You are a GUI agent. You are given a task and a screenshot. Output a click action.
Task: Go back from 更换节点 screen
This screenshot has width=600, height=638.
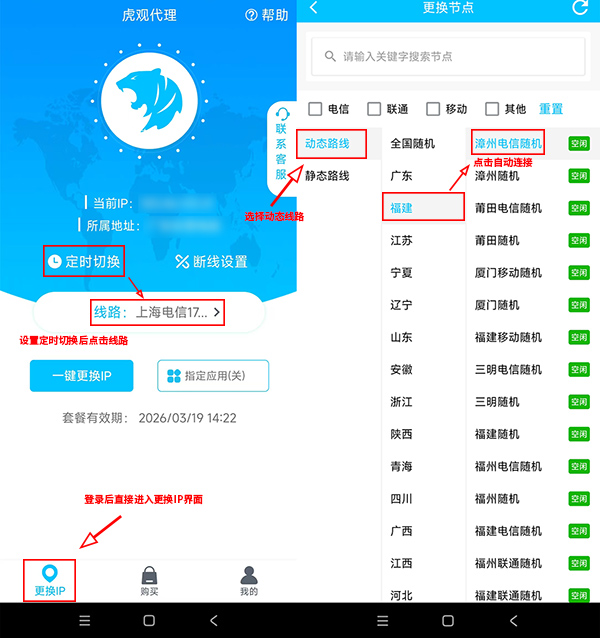click(x=314, y=7)
